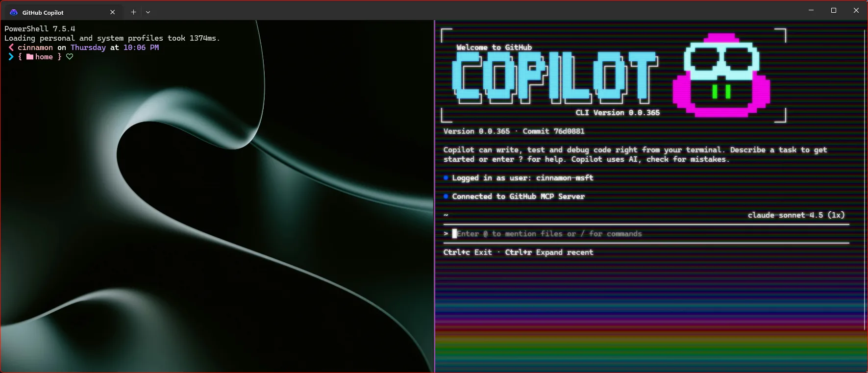868x373 pixels.
Task: Click the folder icon beside home
Action: (x=30, y=57)
